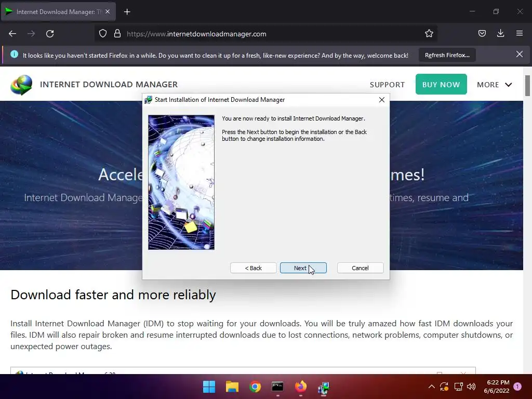This screenshot has height=399, width=532.
Task: Show hidden system tray icons
Action: click(432, 387)
